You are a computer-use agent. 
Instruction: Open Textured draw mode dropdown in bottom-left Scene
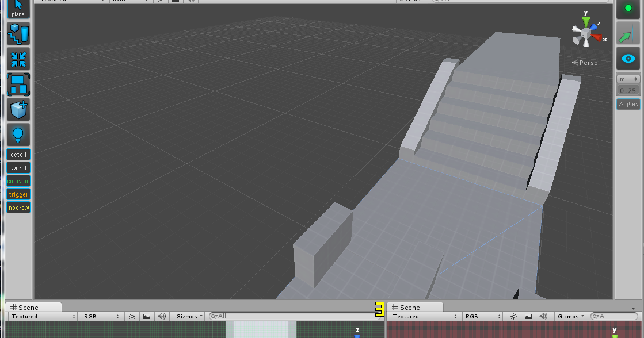click(43, 316)
